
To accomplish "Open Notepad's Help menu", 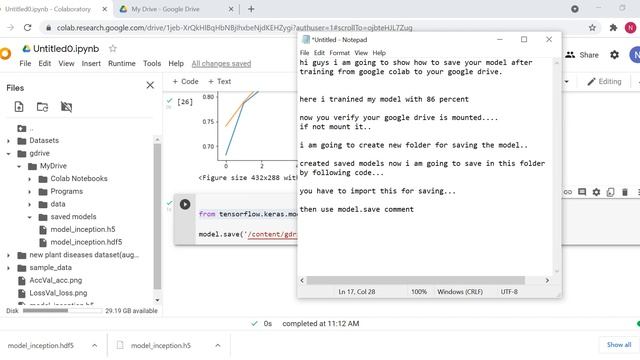I will click(379, 53).
